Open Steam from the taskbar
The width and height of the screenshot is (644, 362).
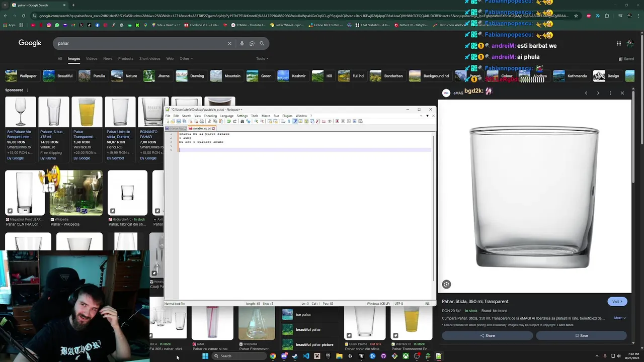tap(294, 356)
